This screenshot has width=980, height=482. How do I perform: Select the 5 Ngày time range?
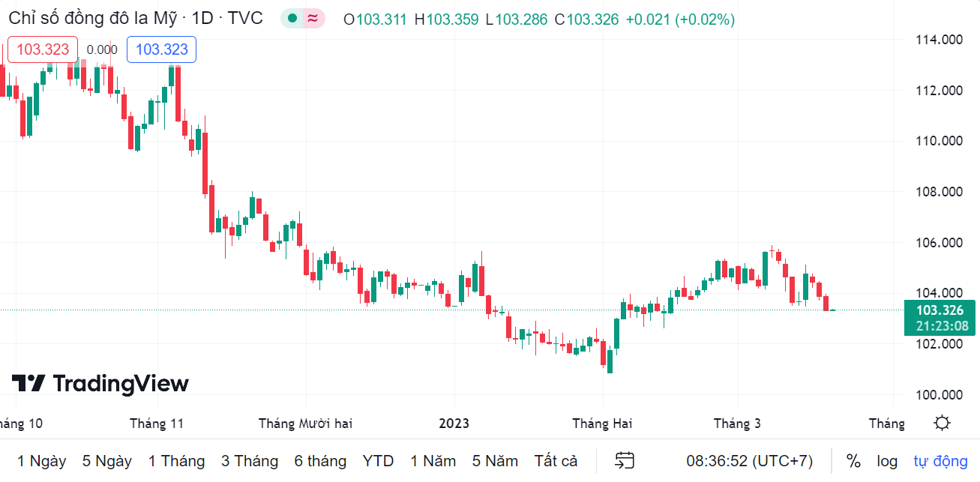click(x=107, y=460)
